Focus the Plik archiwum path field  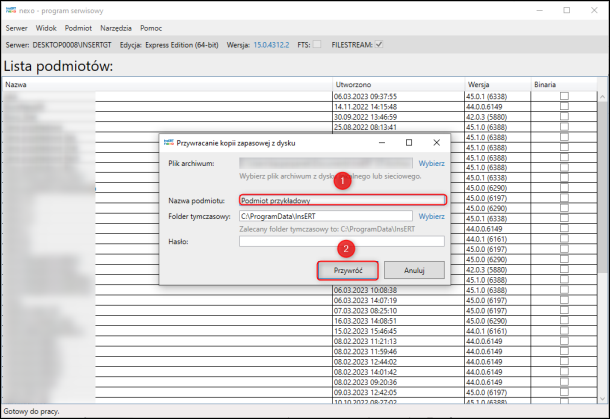tap(326, 163)
